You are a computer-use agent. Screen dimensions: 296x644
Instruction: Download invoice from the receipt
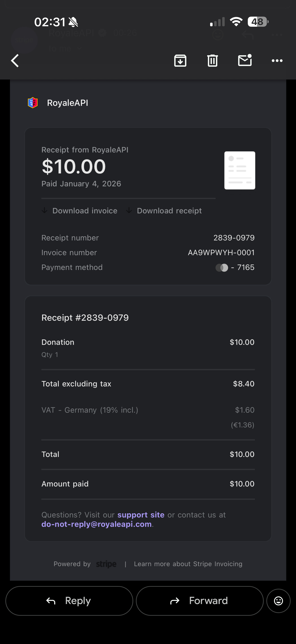pyautogui.click(x=80, y=211)
